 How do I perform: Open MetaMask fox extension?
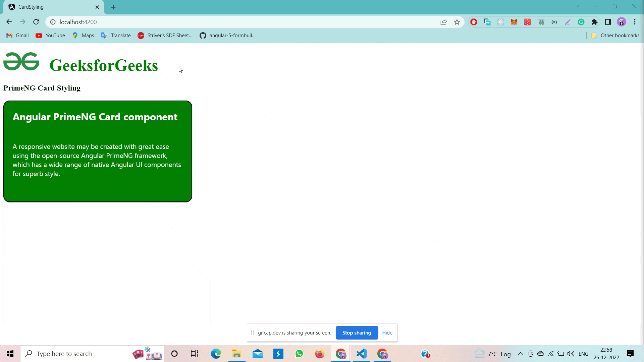pos(514,22)
